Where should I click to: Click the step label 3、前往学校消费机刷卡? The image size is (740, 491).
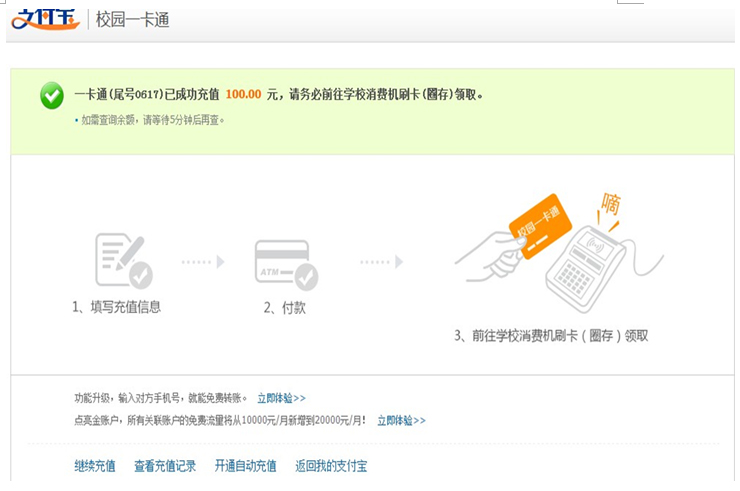pos(551,336)
